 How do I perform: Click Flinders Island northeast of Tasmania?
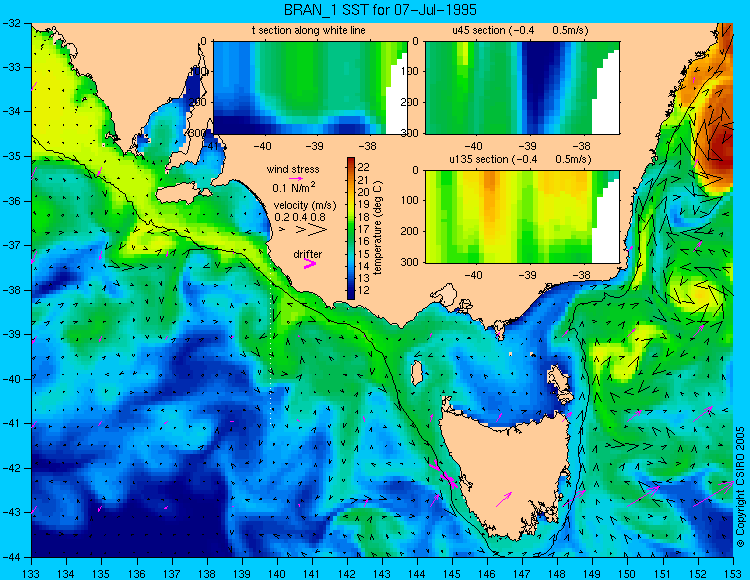pyautogui.click(x=560, y=380)
